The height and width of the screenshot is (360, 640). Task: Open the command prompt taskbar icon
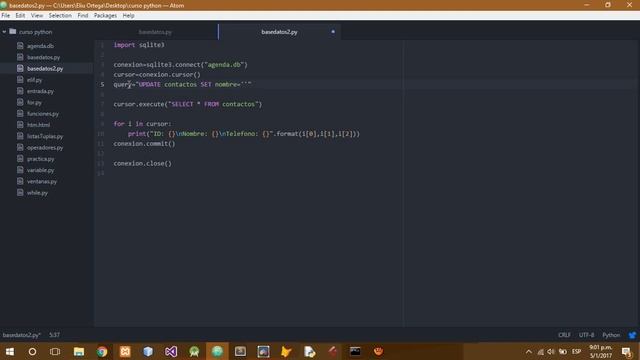coord(355,351)
